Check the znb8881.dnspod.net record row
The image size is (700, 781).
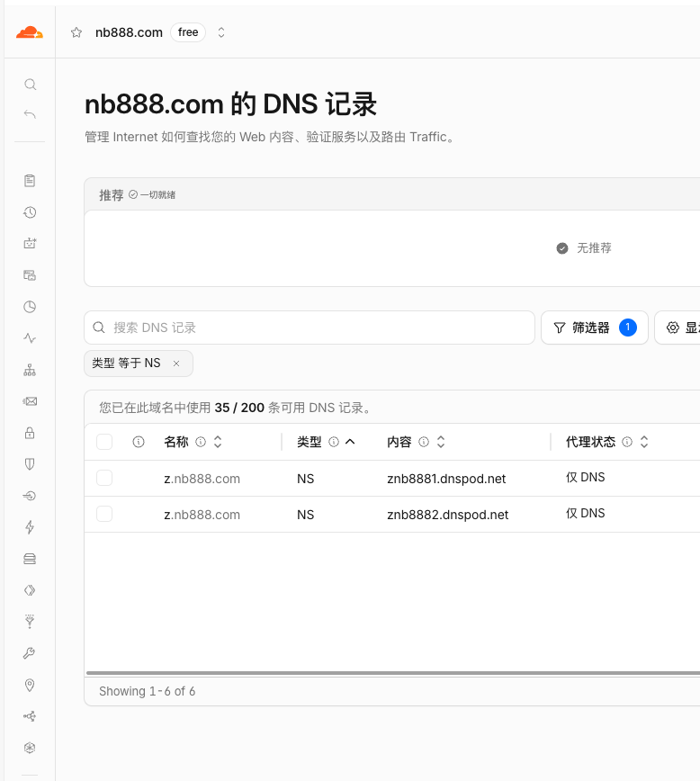pos(104,478)
